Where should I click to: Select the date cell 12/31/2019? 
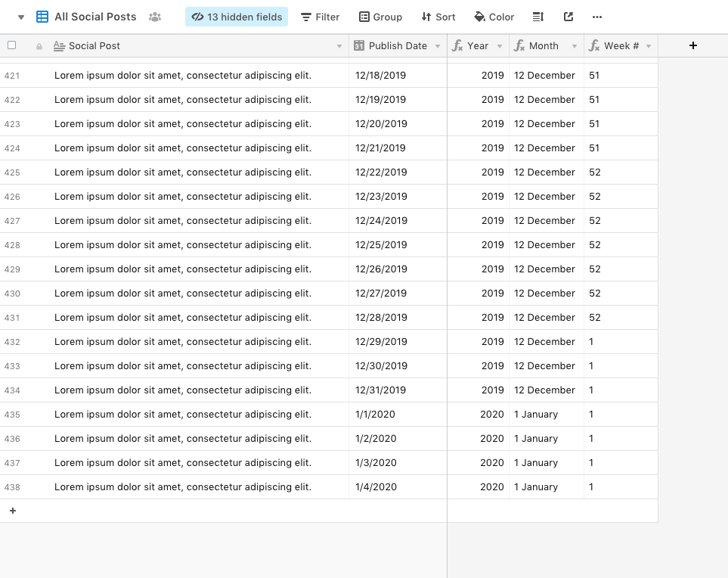coord(398,390)
